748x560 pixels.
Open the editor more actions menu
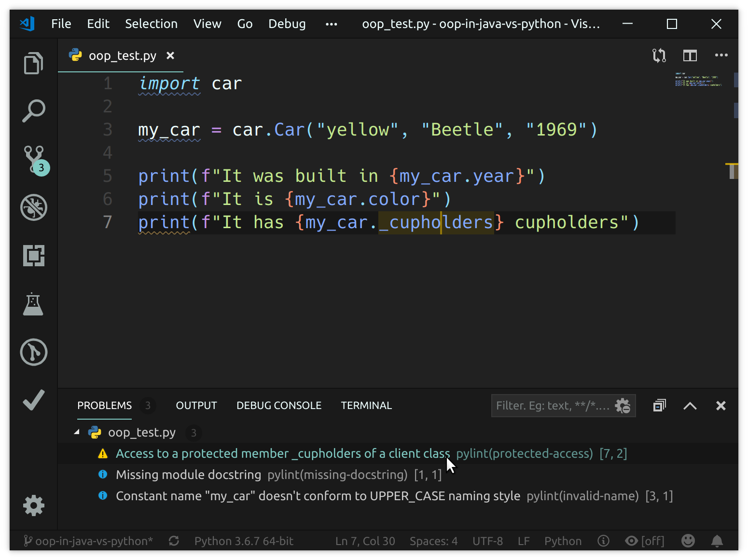point(721,55)
